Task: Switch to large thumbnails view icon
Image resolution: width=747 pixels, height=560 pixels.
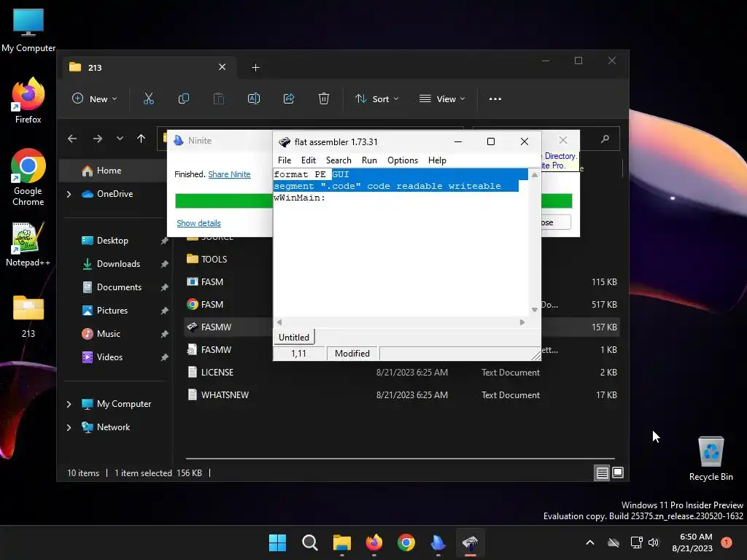Action: [x=618, y=472]
